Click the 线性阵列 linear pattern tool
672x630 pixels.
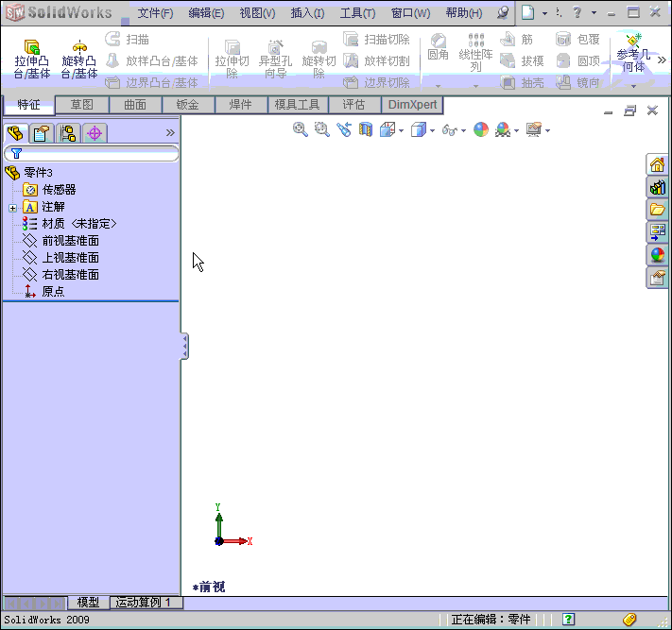click(x=475, y=52)
